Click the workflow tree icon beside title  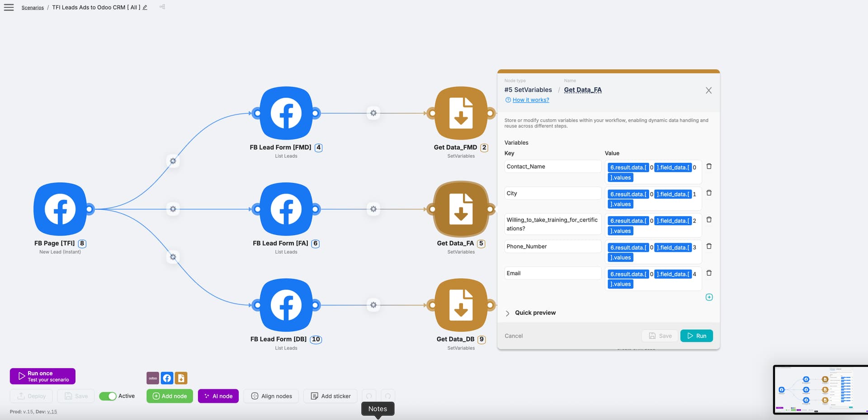pos(162,7)
